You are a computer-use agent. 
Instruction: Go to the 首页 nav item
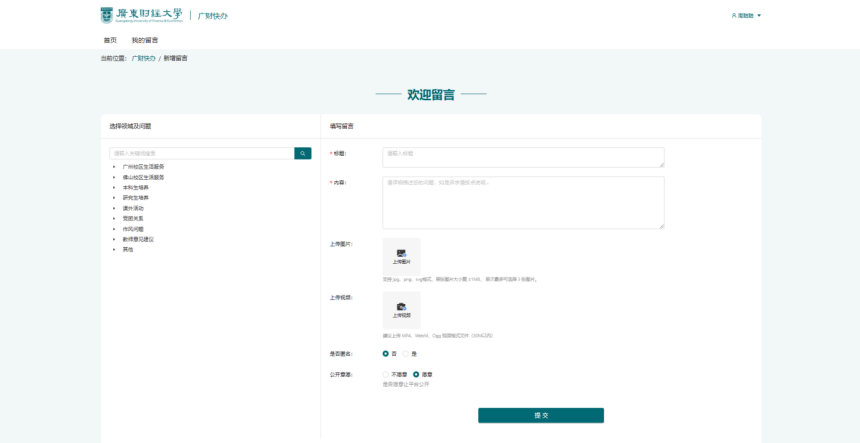click(110, 40)
